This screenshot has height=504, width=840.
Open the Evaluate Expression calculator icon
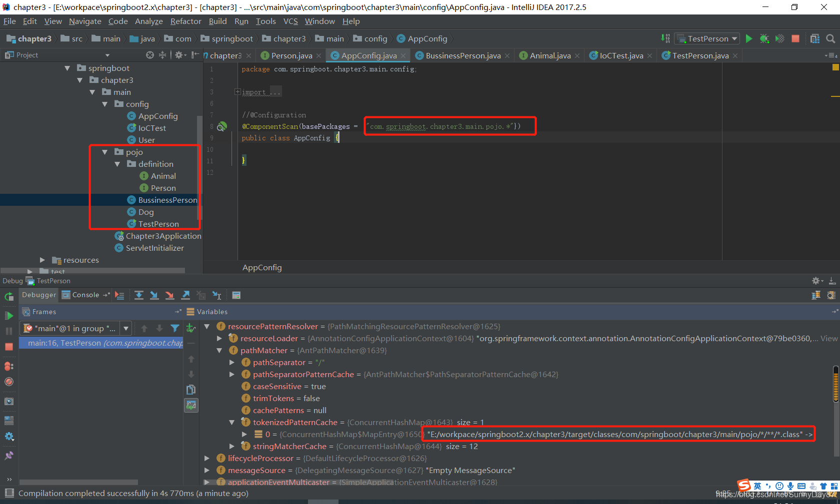click(x=236, y=295)
